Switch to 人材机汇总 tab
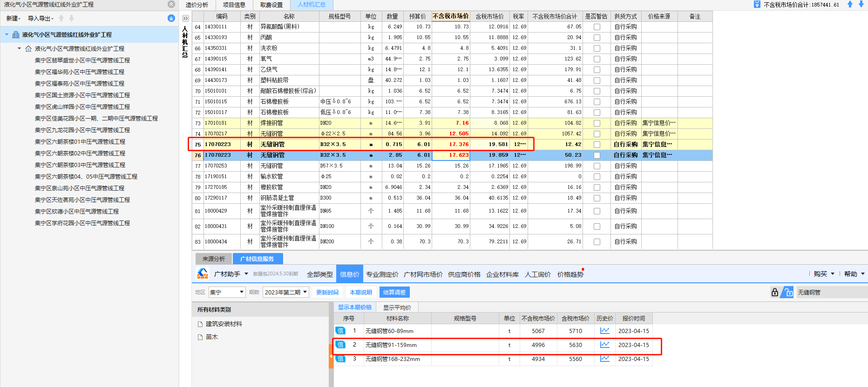Viewport: 868px width, 387px height. (x=312, y=5)
